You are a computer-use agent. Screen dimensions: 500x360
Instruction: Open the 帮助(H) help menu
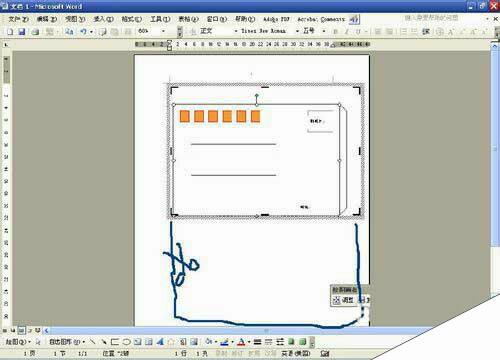pos(245,19)
